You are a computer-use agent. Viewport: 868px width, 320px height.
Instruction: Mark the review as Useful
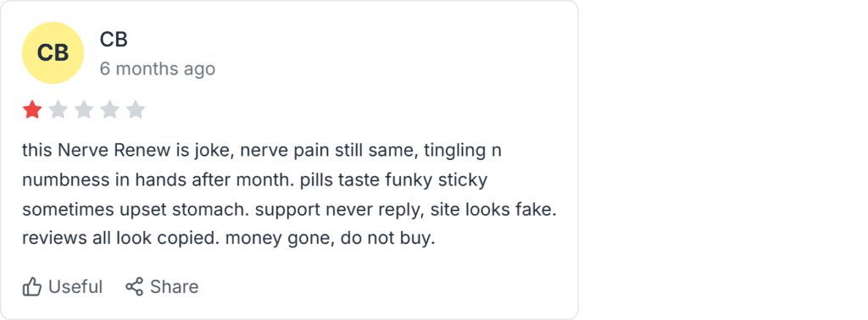pos(63,287)
